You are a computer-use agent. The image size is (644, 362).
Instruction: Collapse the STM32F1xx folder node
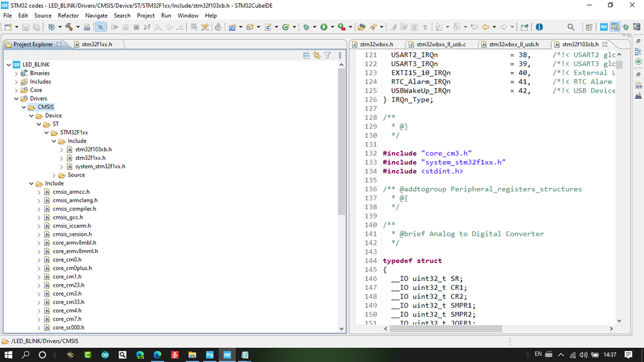coord(46,133)
